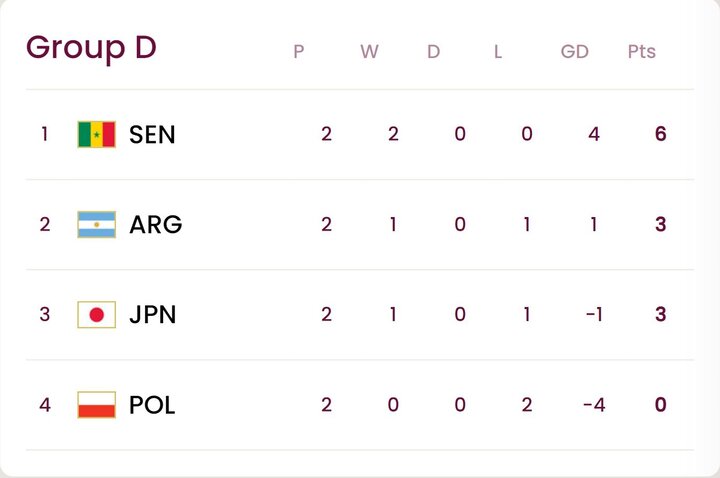Click the Poland flag icon
The width and height of the screenshot is (720, 478).
[x=97, y=405]
